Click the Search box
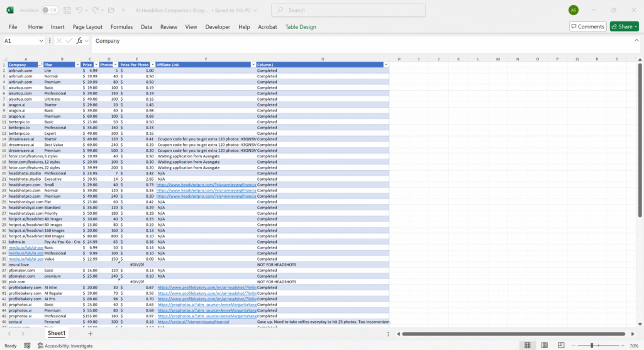Viewport: 644px width, 350px height. tap(348, 10)
